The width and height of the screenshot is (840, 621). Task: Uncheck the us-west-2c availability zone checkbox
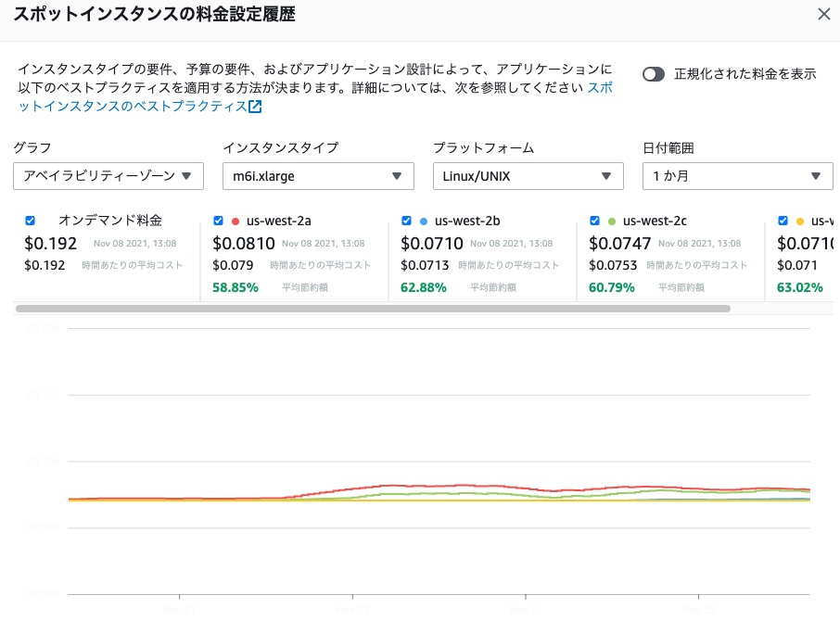(594, 221)
